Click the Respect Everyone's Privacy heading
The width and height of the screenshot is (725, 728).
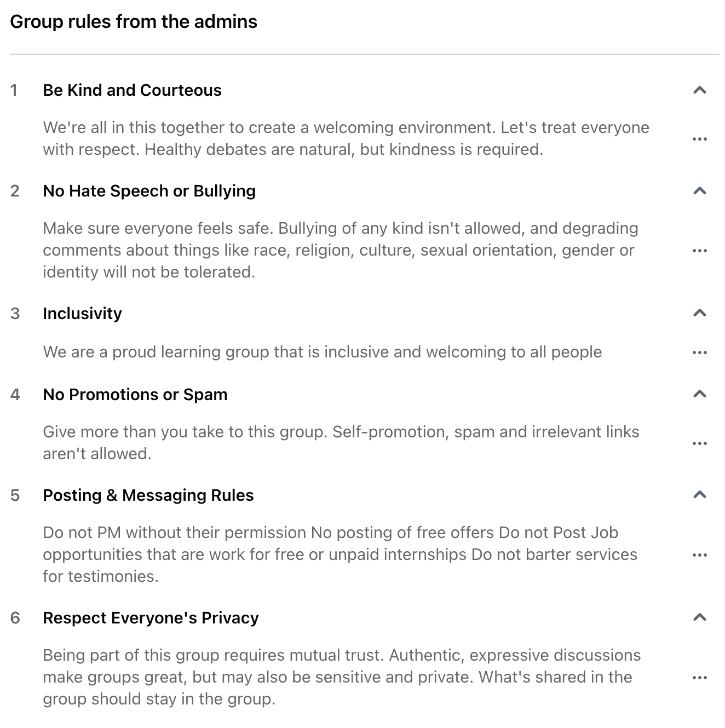click(151, 618)
